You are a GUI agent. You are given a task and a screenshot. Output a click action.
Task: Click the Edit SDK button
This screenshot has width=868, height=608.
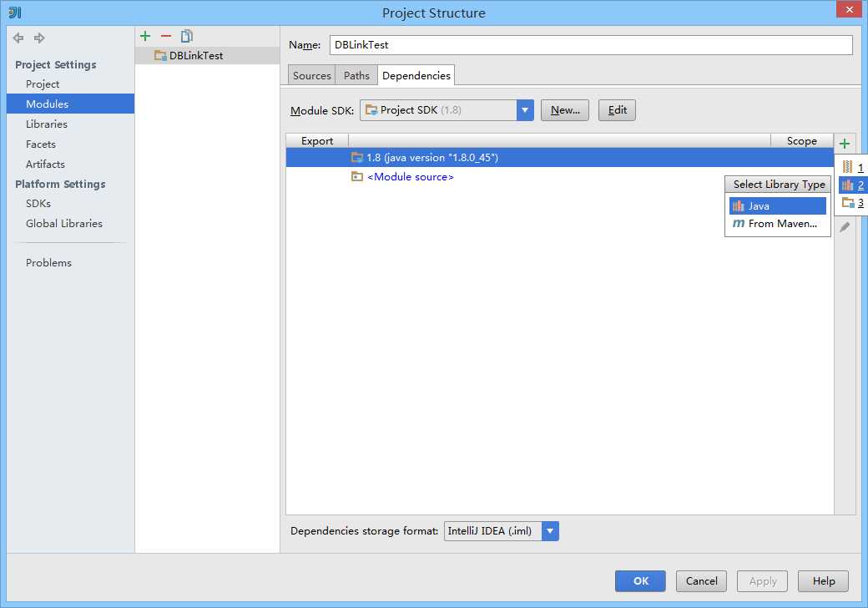[x=618, y=110]
